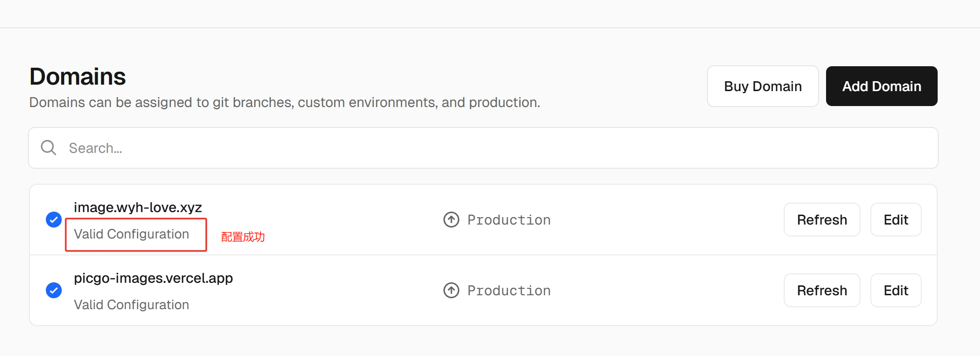Click Production label in picgo-images.vercel.app row
The image size is (980, 356).
point(509,291)
